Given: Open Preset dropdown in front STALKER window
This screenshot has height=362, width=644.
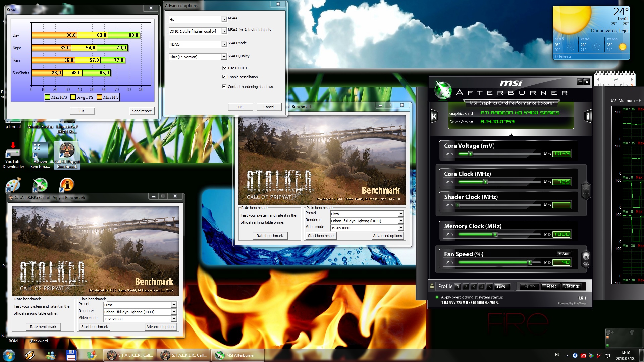Looking at the screenshot, I should [x=174, y=305].
